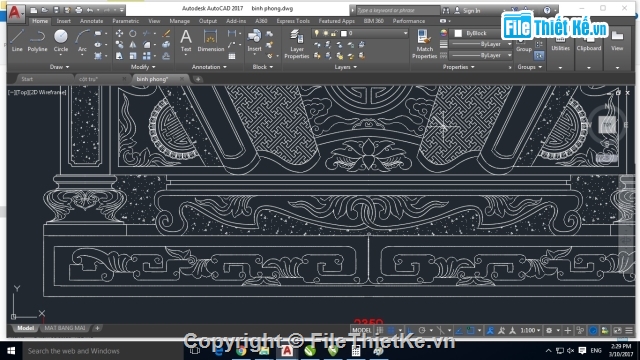The height and width of the screenshot is (360, 640).
Task: Expand the Modify panel dropdown
Action: [143, 67]
